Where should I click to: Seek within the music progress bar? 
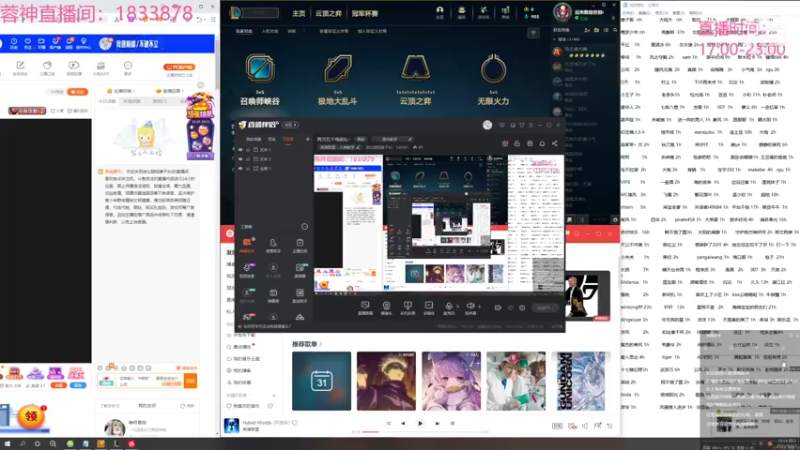point(420,432)
